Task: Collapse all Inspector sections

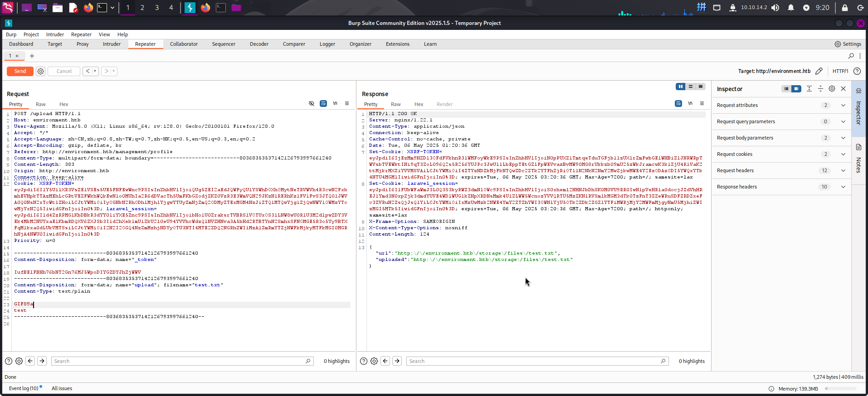Action: (x=820, y=89)
